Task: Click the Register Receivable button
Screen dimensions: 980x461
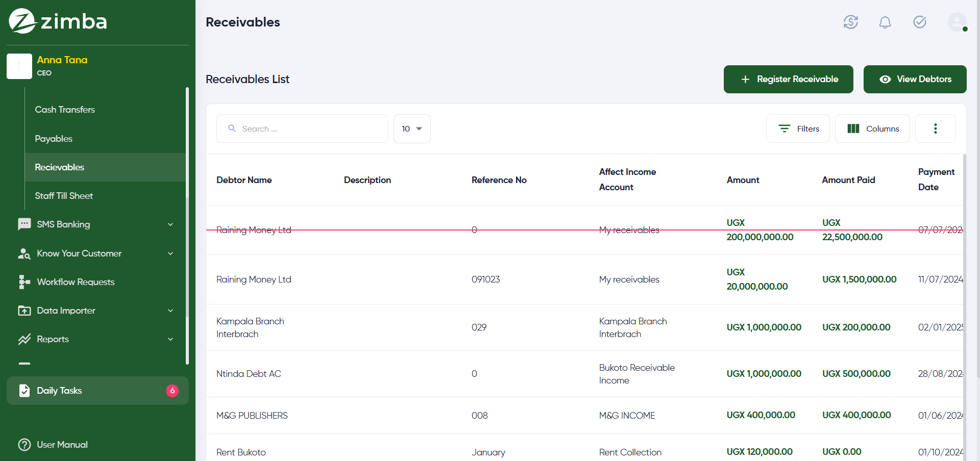Action: pyautogui.click(x=788, y=79)
